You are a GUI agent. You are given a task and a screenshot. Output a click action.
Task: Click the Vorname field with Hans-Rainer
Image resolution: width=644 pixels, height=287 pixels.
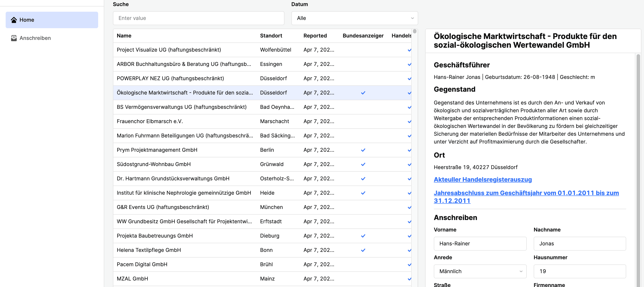[480, 244]
